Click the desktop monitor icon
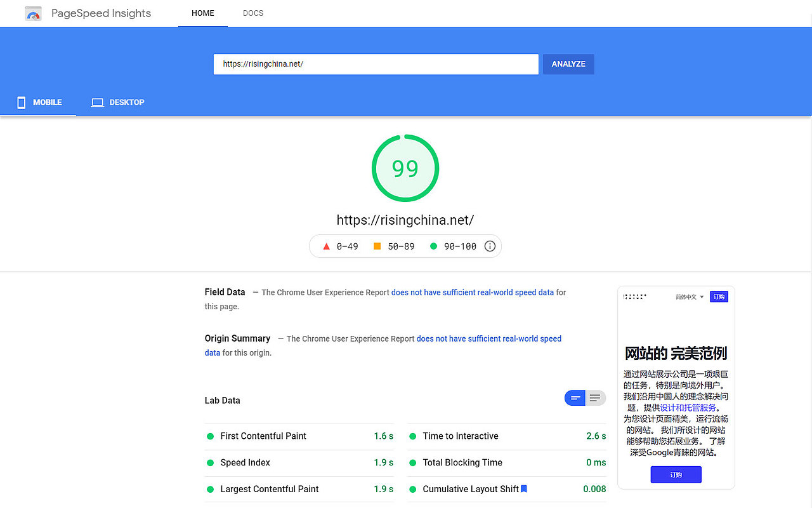The image size is (812, 508). [x=97, y=102]
